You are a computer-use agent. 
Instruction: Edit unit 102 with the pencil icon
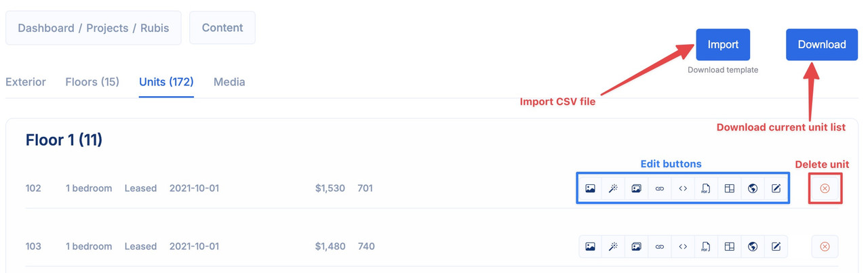coord(776,188)
